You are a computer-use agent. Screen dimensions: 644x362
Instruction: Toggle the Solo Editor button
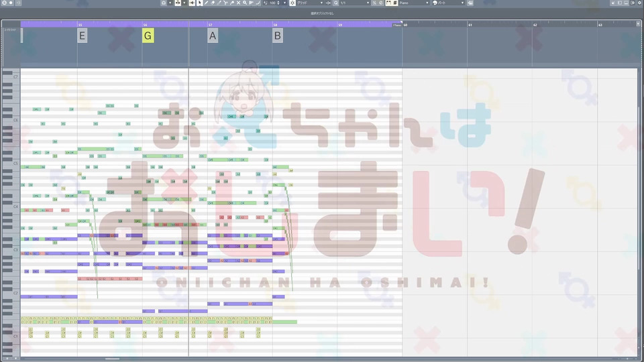click(4, 3)
